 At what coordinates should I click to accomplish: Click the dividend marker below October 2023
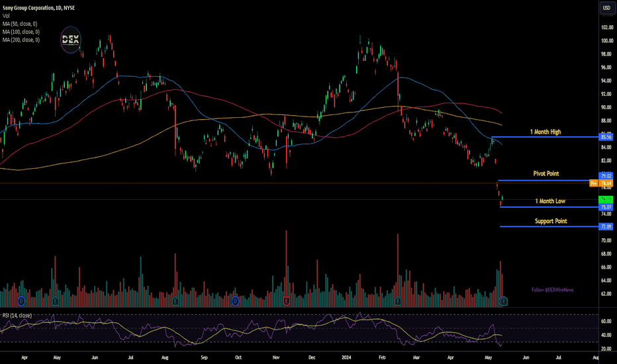(x=235, y=302)
